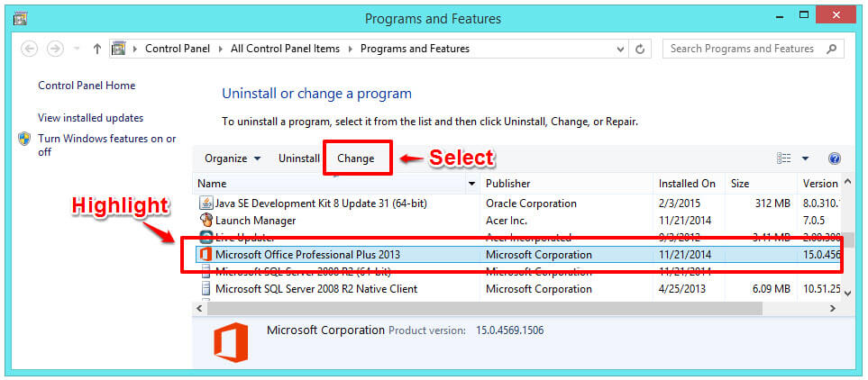Image resolution: width=868 pixels, height=380 pixels.
Task: Click the view layout icon in toolbar
Action: (784, 158)
